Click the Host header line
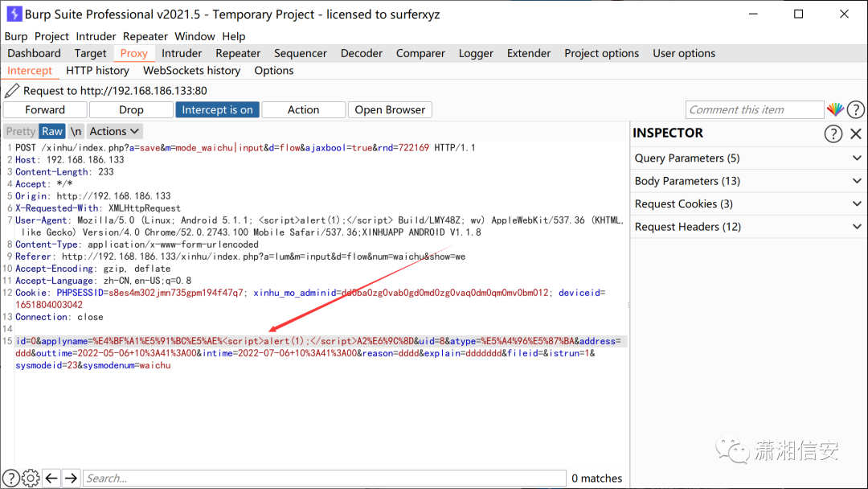Image resolution: width=868 pixels, height=489 pixels. point(70,159)
